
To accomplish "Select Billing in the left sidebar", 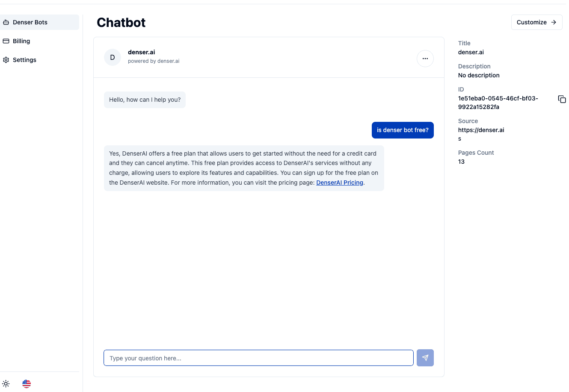I will click(21, 41).
